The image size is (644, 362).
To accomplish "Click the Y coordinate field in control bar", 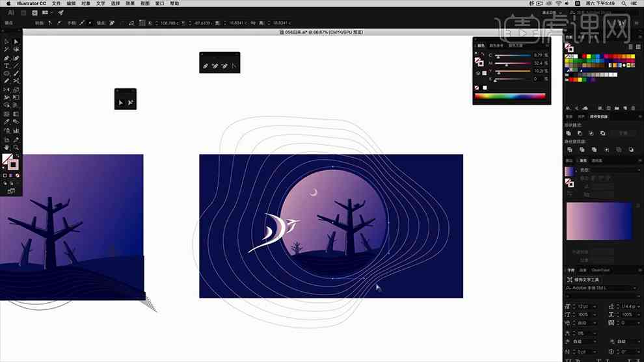I will click(x=202, y=23).
